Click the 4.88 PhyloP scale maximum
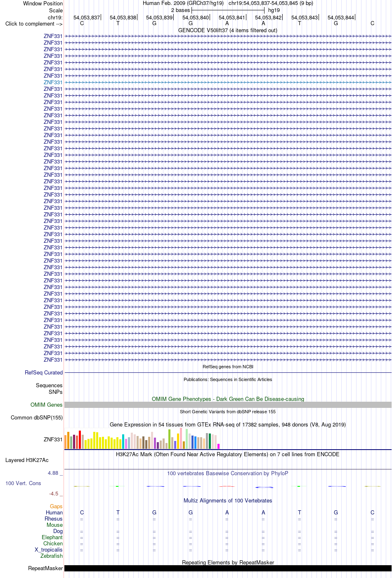This screenshot has height=578, width=392. [x=53, y=473]
